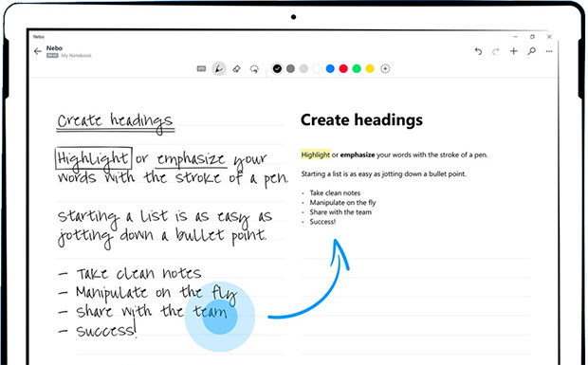
Task: Undo the last stroke
Action: 478,51
